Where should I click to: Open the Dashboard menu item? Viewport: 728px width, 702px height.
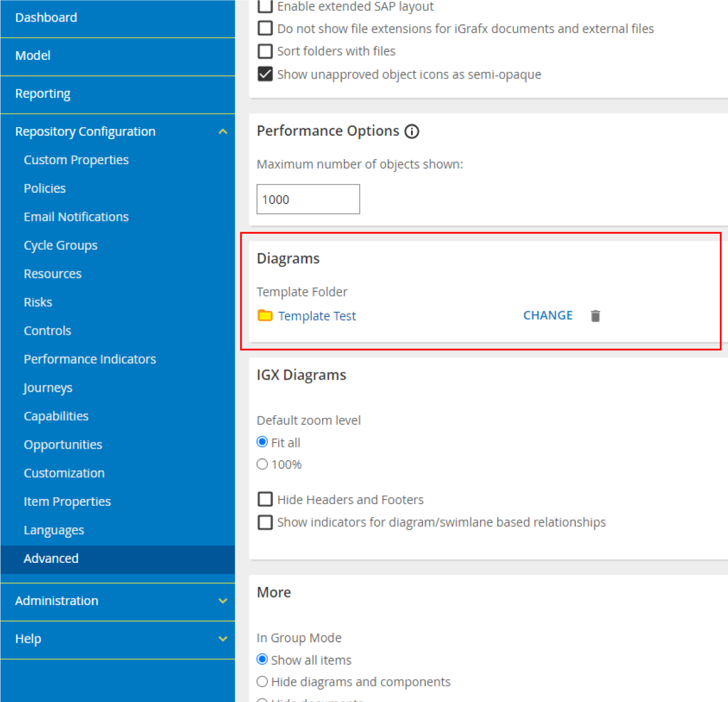click(46, 18)
